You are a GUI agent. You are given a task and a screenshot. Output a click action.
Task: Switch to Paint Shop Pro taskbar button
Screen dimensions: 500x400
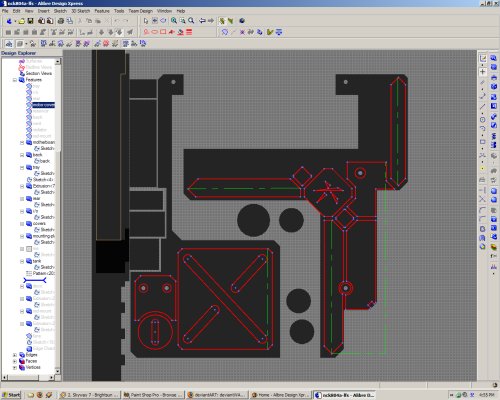153,395
